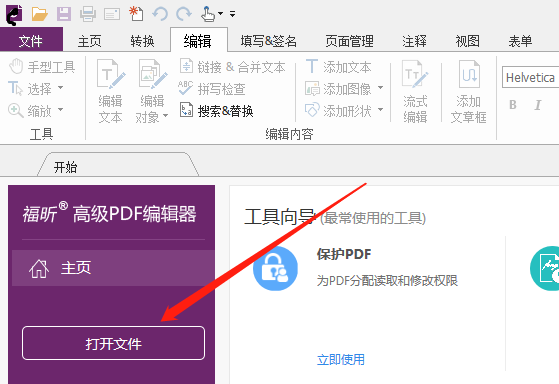Select the 开始 document tab
The image size is (559, 384).
pos(118,165)
